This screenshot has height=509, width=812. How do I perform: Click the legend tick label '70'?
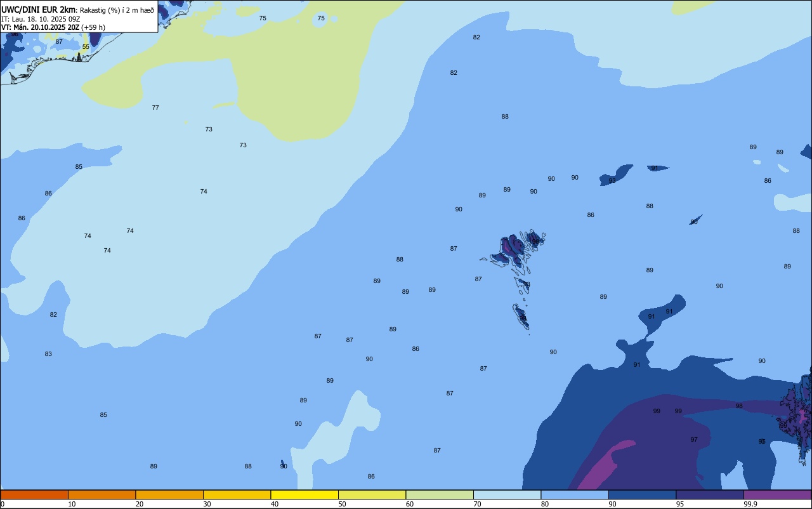pos(477,504)
